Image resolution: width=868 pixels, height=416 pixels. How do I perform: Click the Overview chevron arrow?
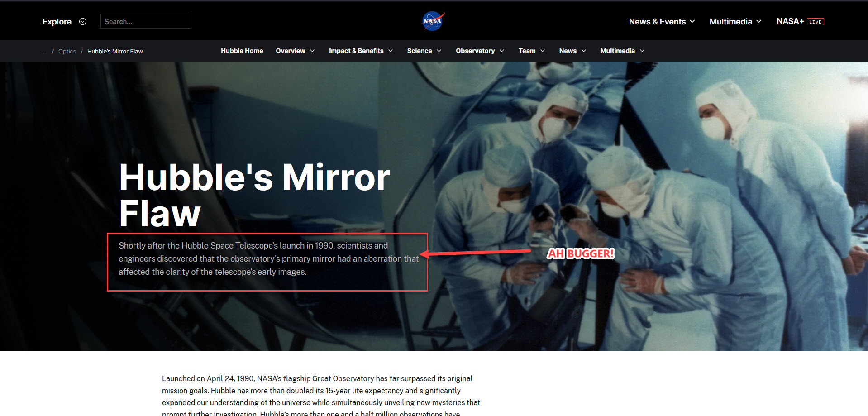click(312, 51)
